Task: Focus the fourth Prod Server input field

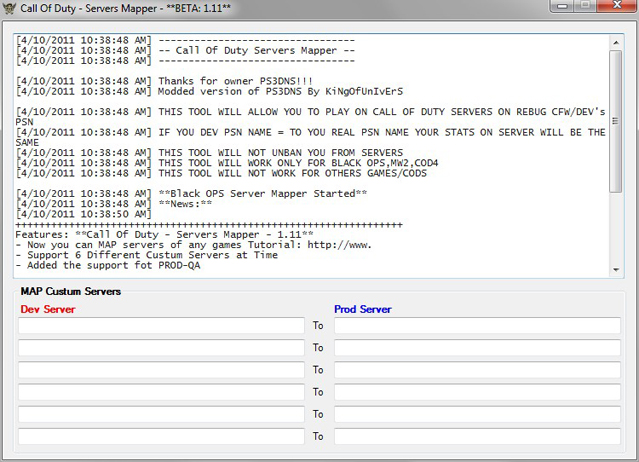Action: (x=477, y=392)
